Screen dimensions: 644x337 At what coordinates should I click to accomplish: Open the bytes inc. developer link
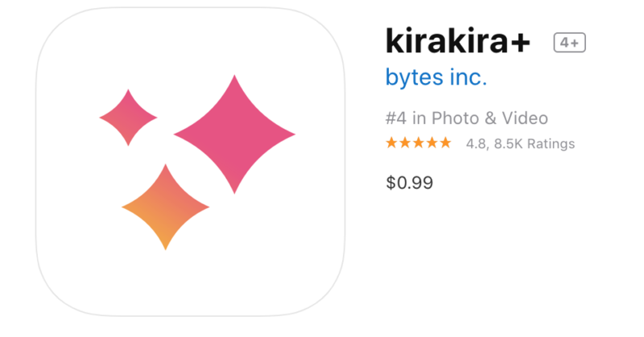point(436,78)
